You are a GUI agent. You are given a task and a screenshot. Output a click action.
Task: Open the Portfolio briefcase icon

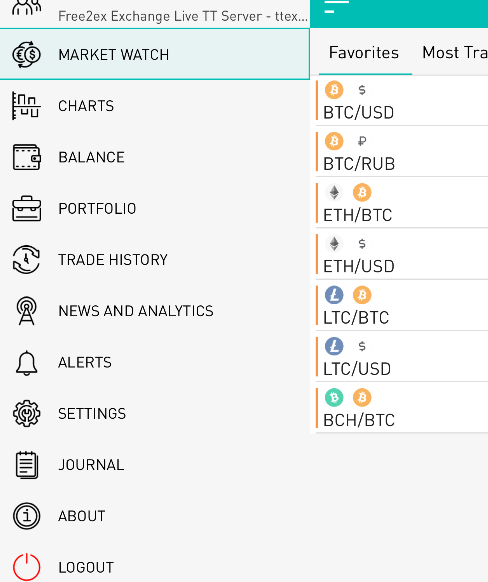(x=26, y=208)
